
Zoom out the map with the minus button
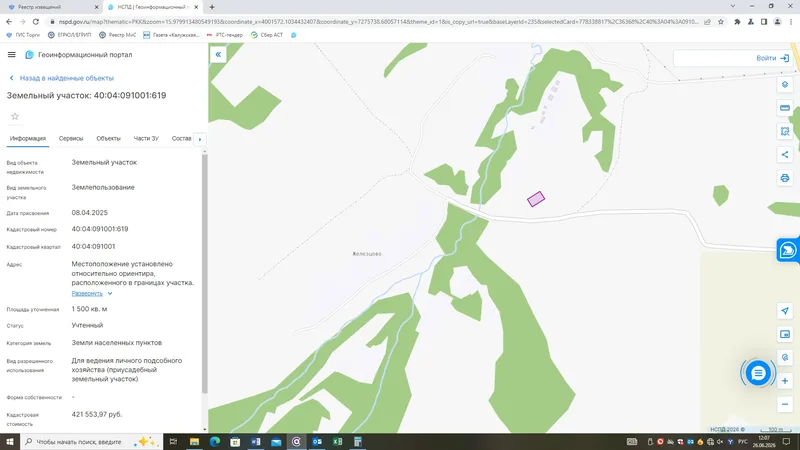pos(785,405)
